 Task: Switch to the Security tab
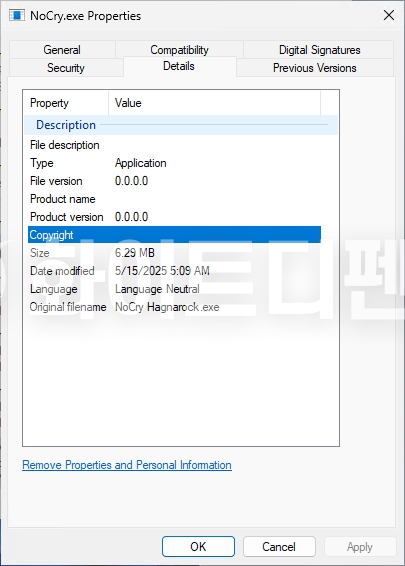coord(66,68)
